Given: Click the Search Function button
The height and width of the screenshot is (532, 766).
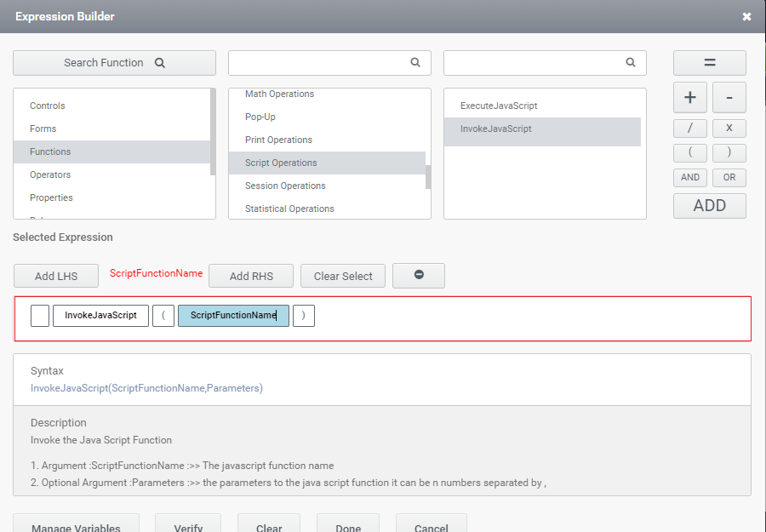Looking at the screenshot, I should (114, 63).
